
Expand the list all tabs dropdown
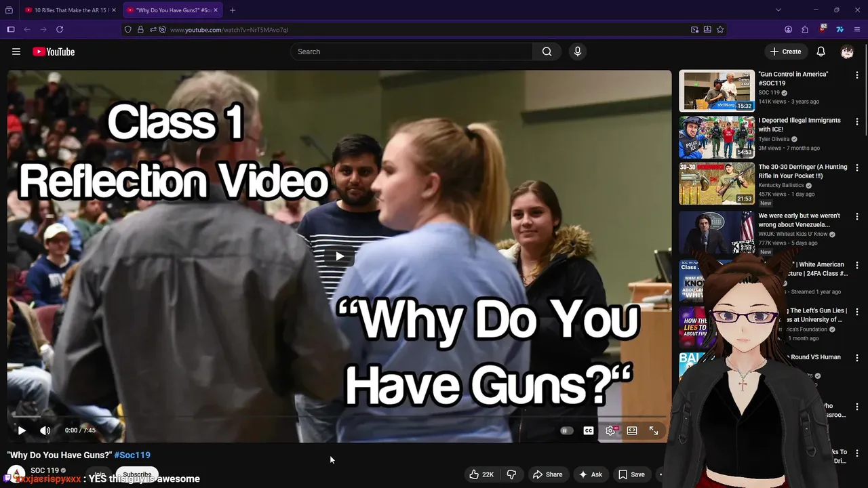click(x=778, y=10)
